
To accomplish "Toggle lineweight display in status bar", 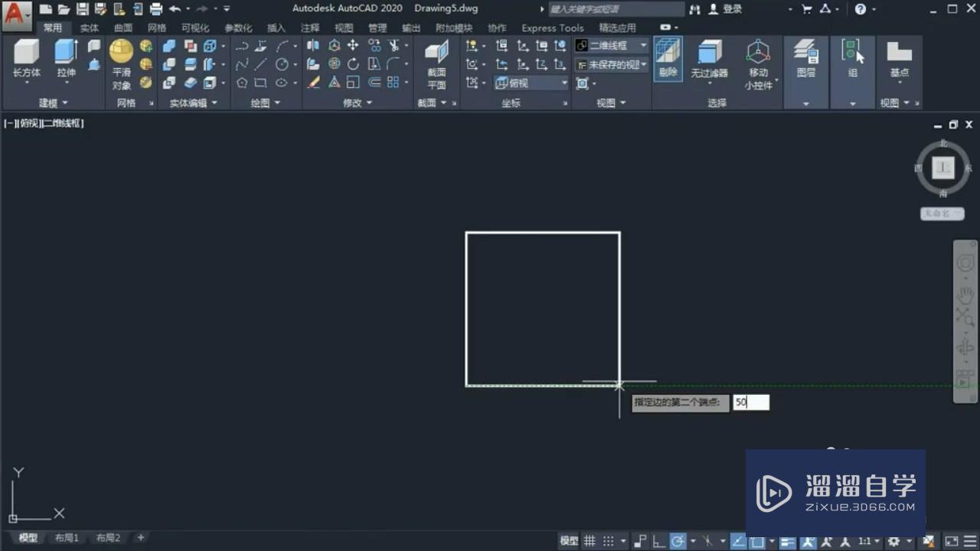I will click(x=788, y=541).
